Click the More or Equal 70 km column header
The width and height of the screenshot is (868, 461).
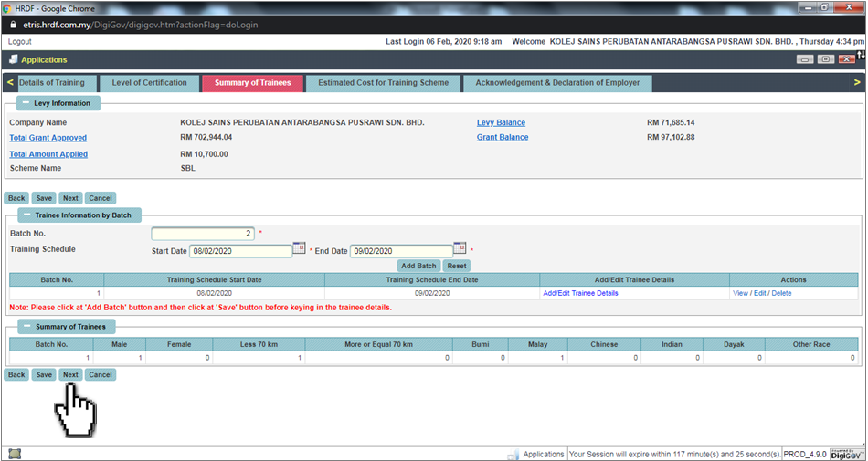(378, 344)
